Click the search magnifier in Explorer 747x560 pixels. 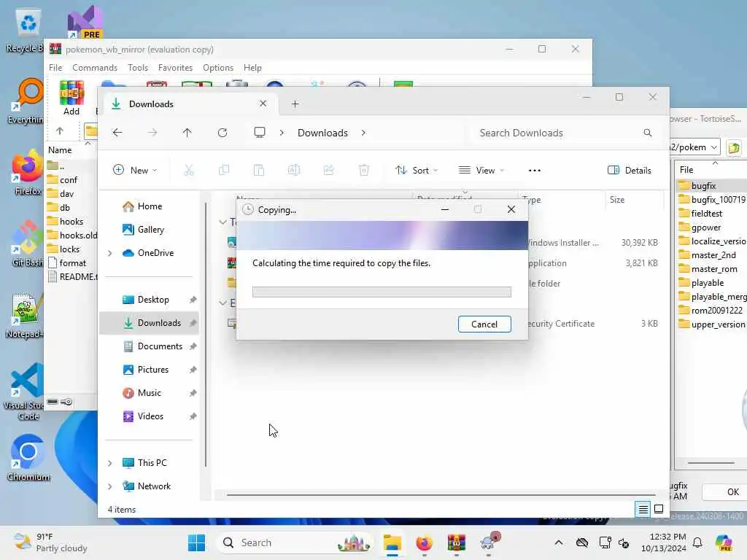[648, 133]
